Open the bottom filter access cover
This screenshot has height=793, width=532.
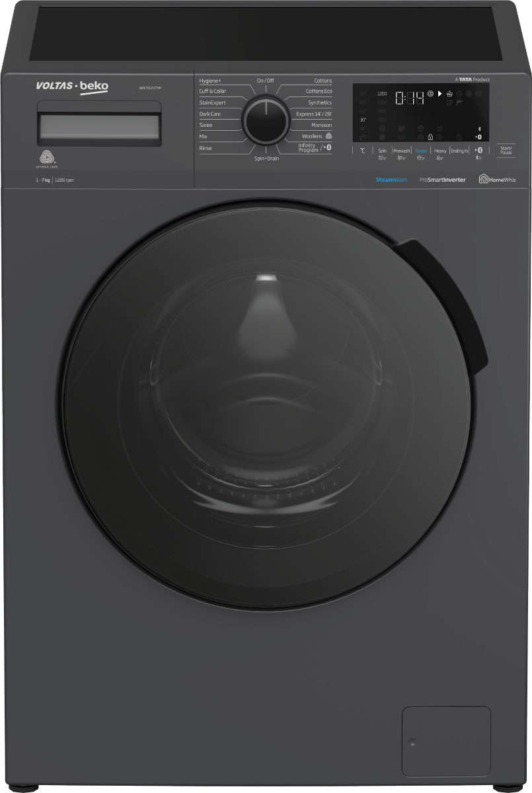tap(446, 741)
